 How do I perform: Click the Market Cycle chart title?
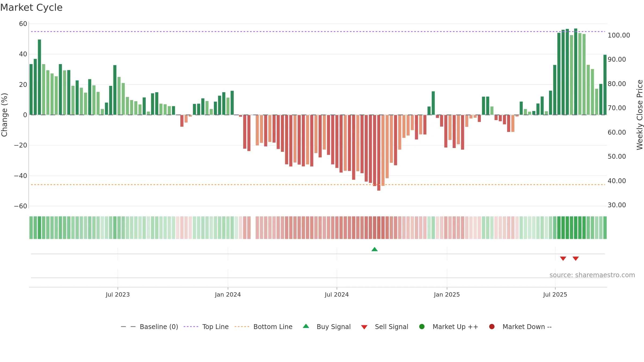(x=31, y=8)
